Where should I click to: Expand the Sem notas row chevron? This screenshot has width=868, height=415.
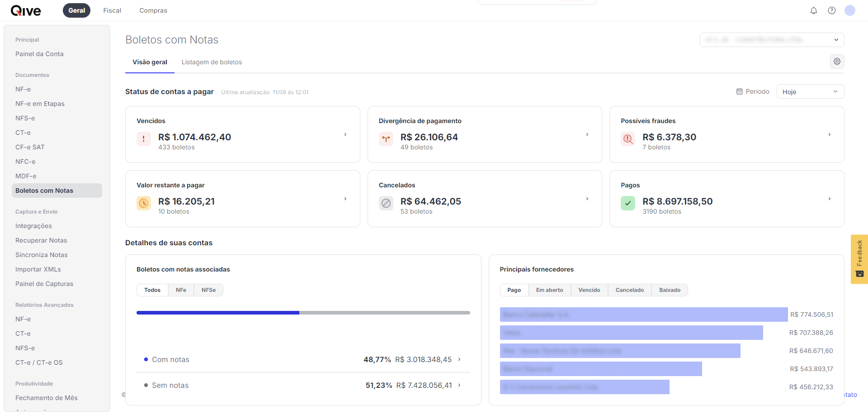(x=459, y=385)
